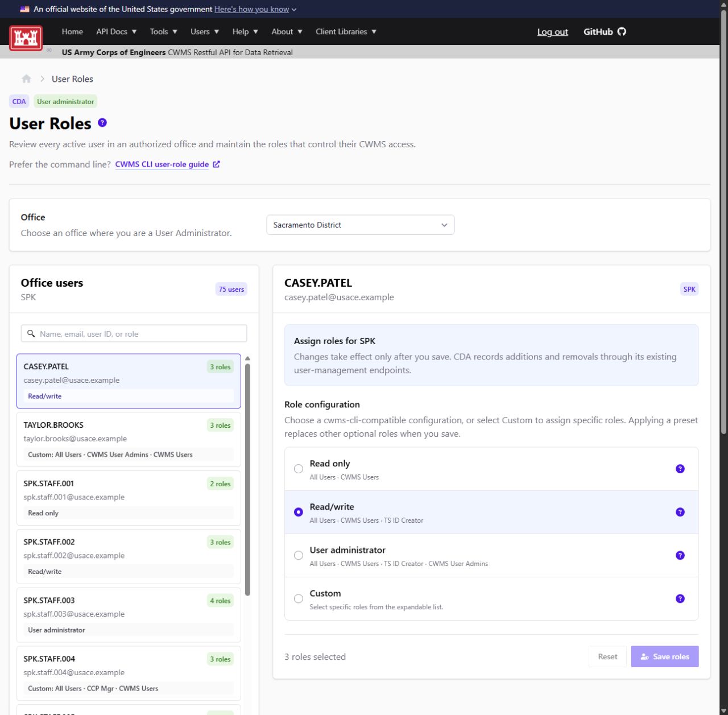Select the Read only radio option
This screenshot has width=728, height=715.
(298, 469)
